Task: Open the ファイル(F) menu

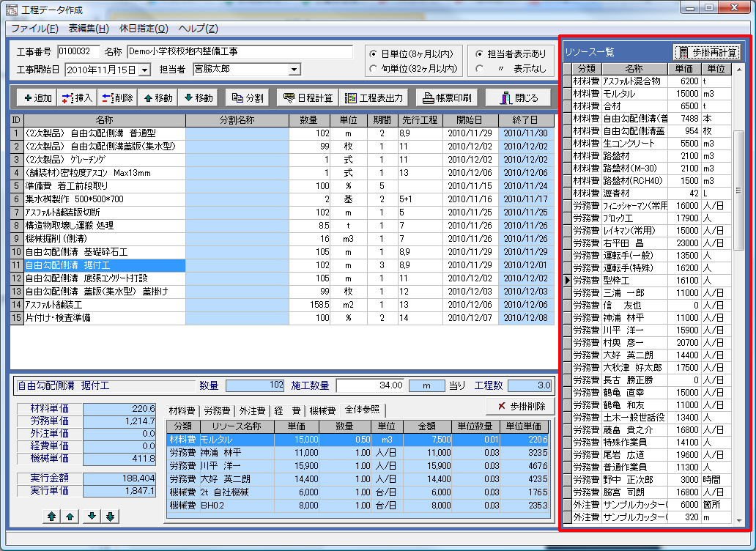Action: (x=34, y=29)
